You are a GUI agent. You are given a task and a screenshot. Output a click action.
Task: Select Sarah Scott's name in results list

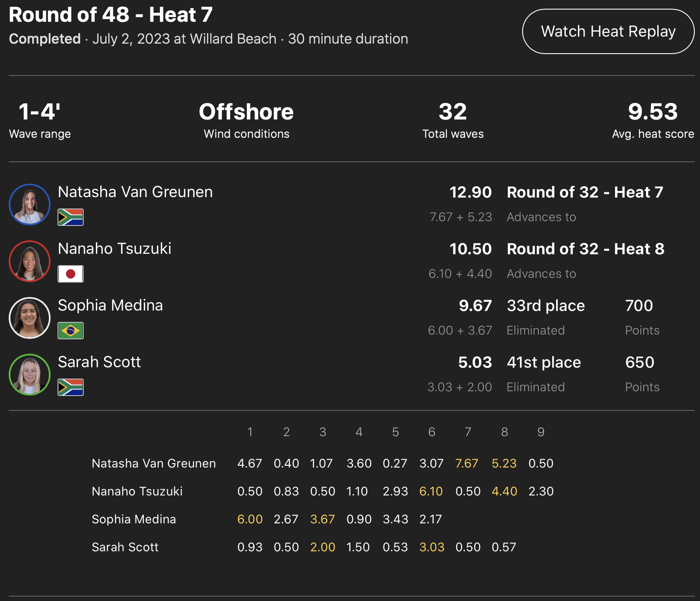99,362
